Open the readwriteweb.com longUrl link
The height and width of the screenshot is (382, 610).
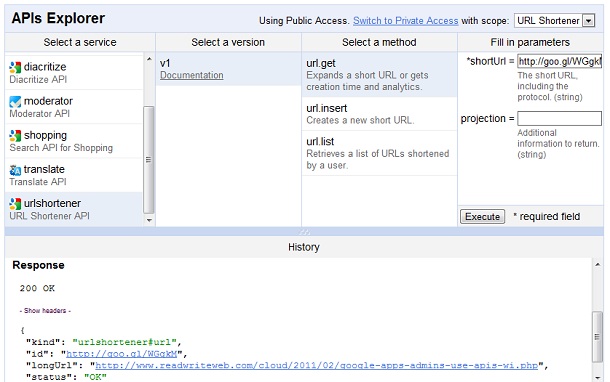316,366
